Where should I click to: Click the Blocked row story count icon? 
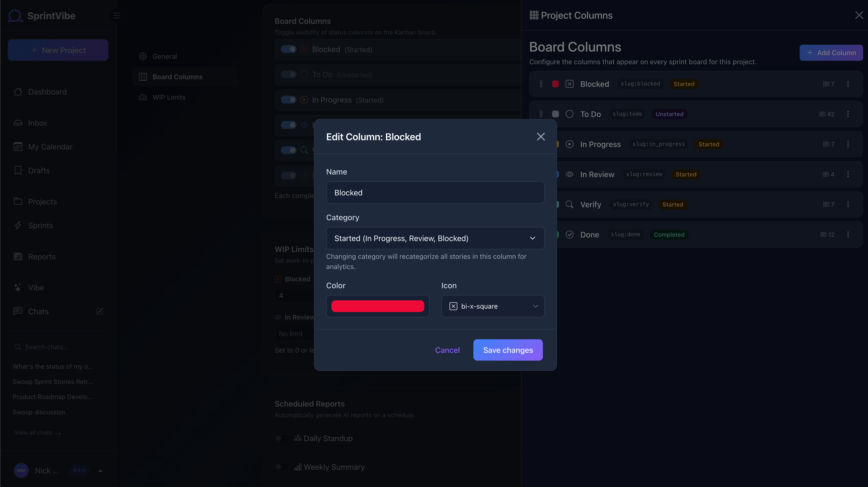pos(826,84)
